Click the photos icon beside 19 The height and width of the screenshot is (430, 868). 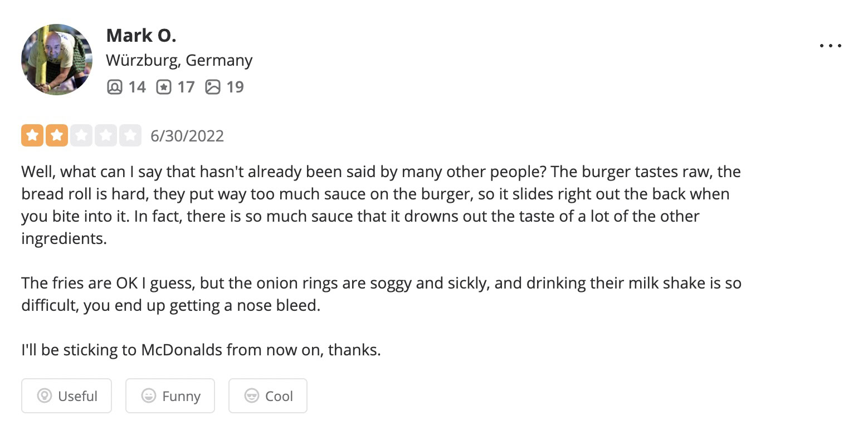point(213,87)
